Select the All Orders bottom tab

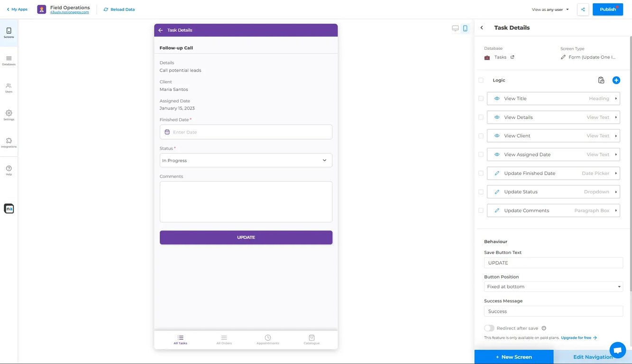point(224,340)
